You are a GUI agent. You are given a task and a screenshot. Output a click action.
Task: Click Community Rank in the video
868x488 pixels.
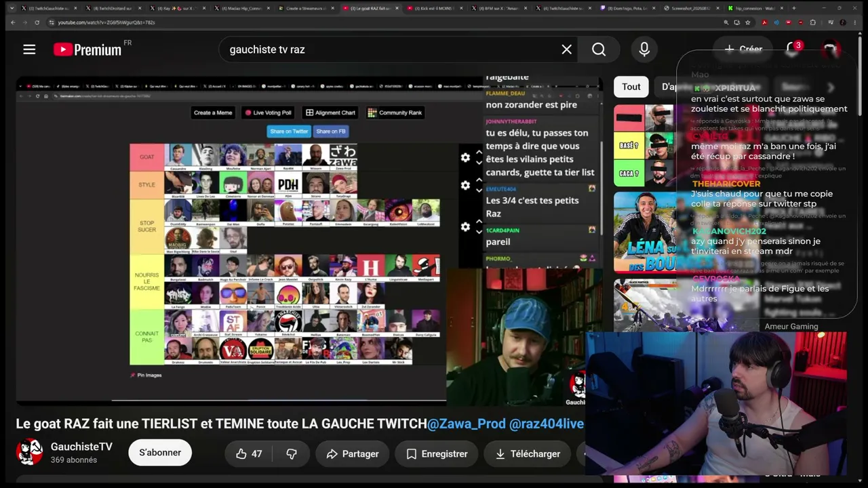coord(395,113)
